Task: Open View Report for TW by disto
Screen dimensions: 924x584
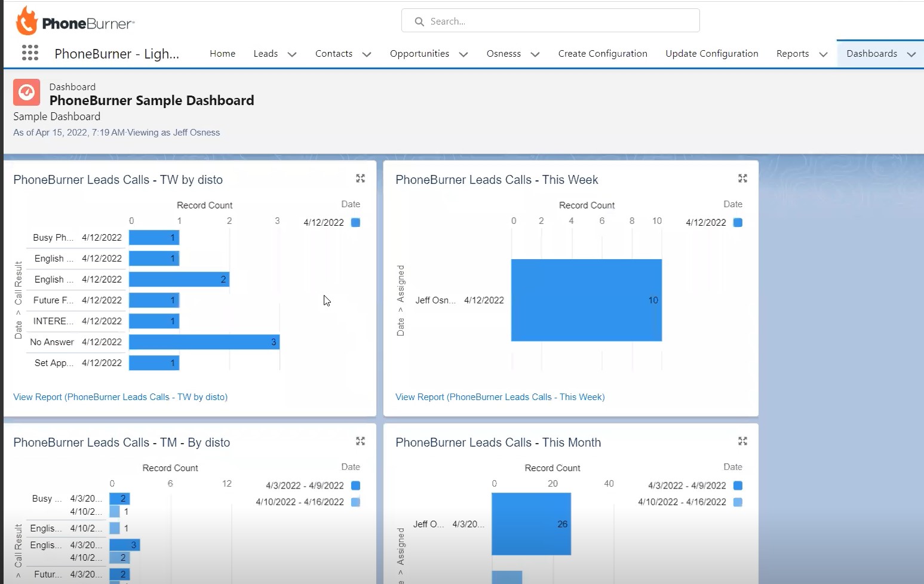Action: coord(121,397)
